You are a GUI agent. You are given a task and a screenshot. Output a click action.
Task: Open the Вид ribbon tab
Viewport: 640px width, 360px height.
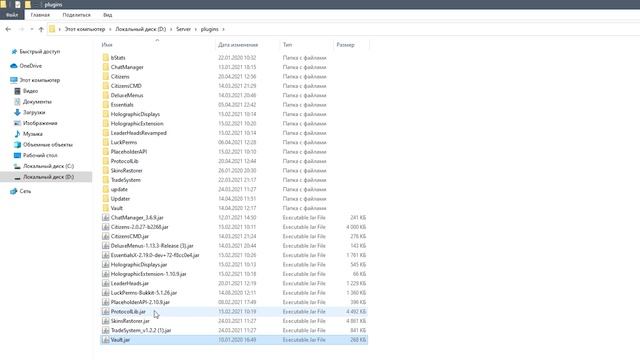(108, 15)
